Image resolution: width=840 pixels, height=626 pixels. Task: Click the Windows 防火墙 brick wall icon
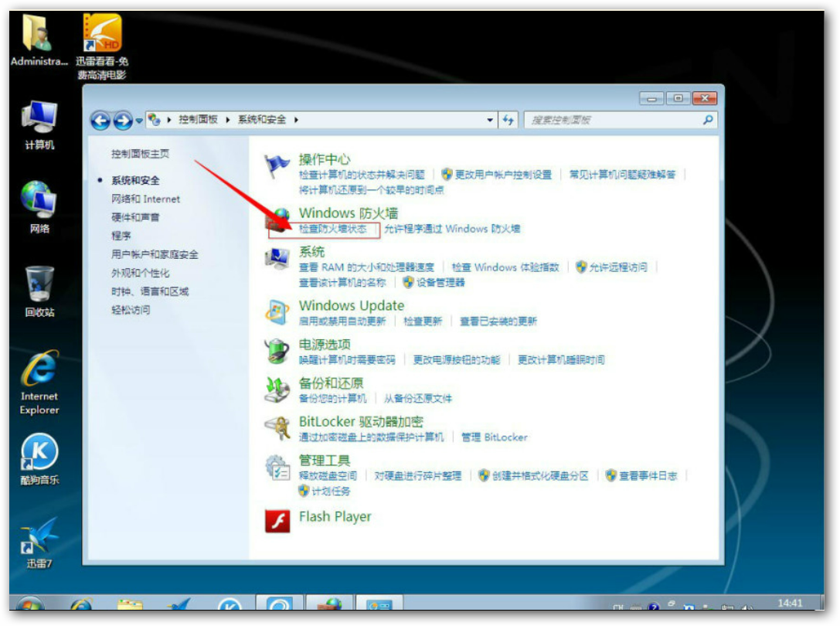pyautogui.click(x=277, y=221)
